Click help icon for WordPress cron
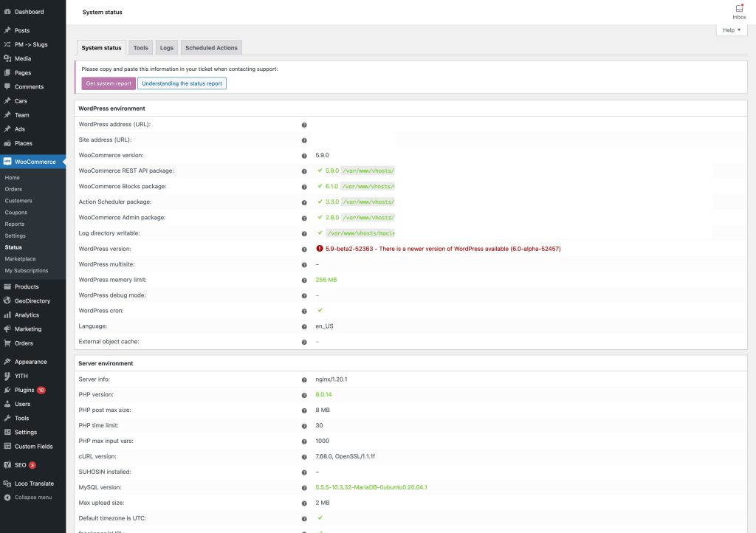 pyautogui.click(x=304, y=311)
